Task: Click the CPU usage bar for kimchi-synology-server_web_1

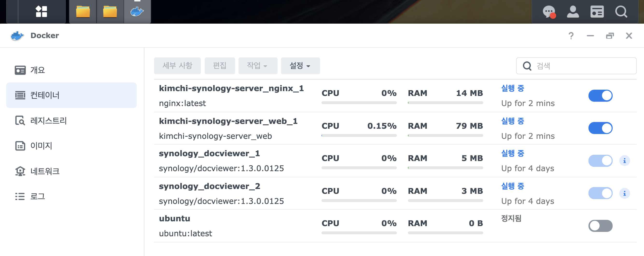Action: [359, 136]
